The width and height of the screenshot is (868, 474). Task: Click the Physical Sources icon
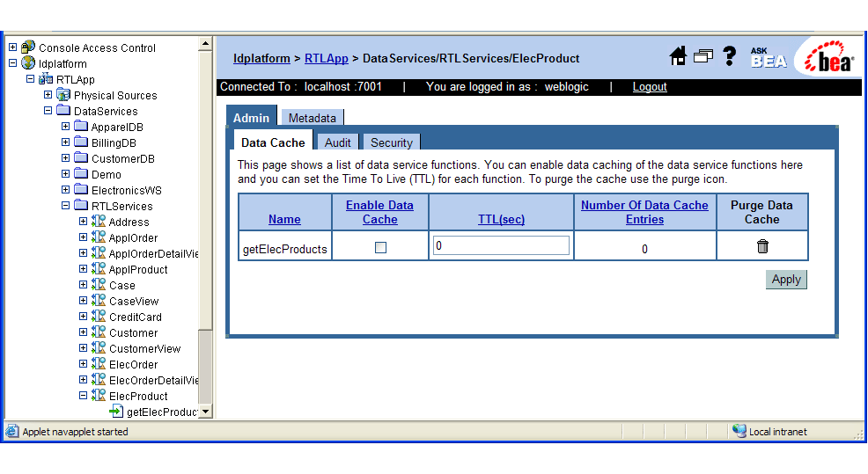tap(63, 95)
